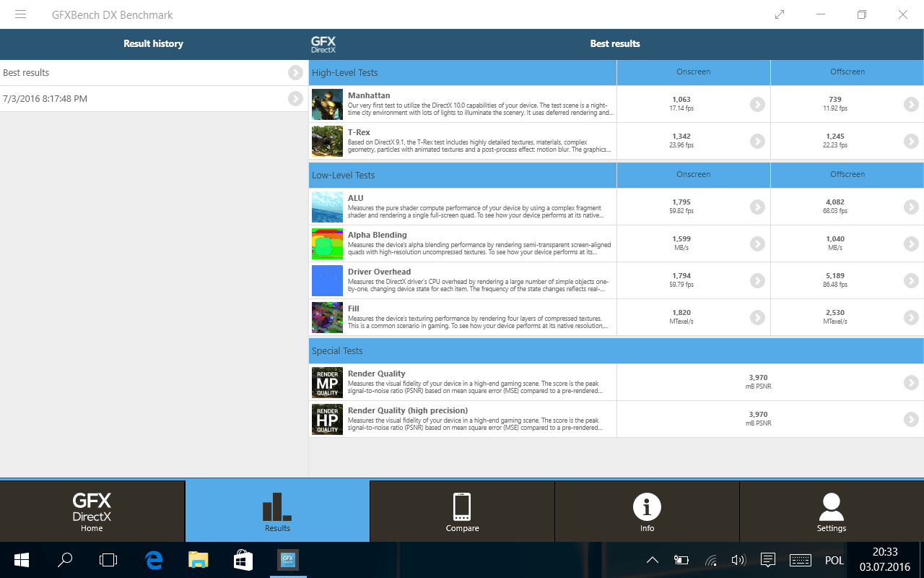Open ALU offscreen result details arrow

(911, 207)
